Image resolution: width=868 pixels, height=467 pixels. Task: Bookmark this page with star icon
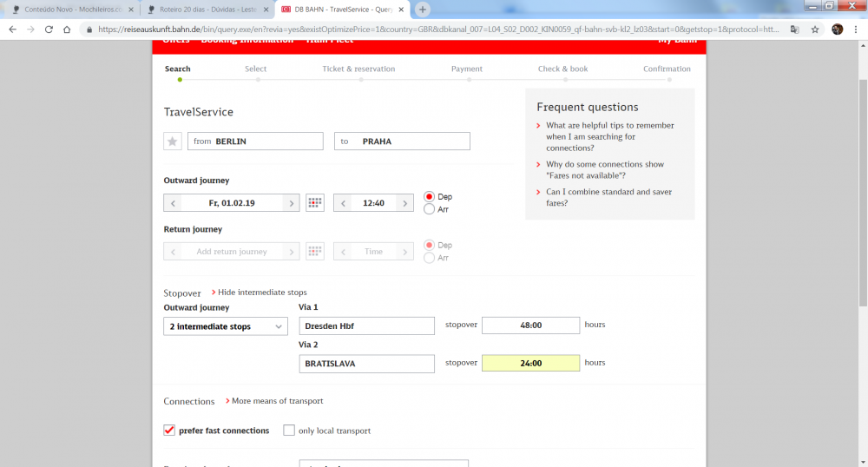pos(815,29)
